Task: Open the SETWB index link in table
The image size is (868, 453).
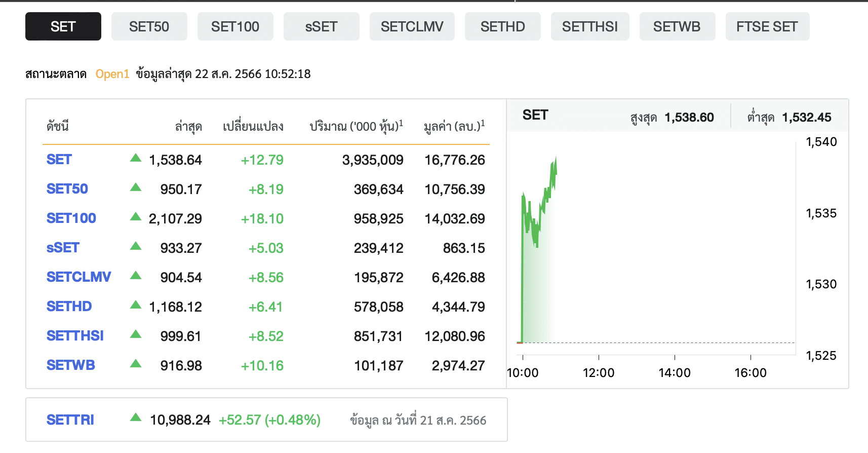Action: point(71,365)
